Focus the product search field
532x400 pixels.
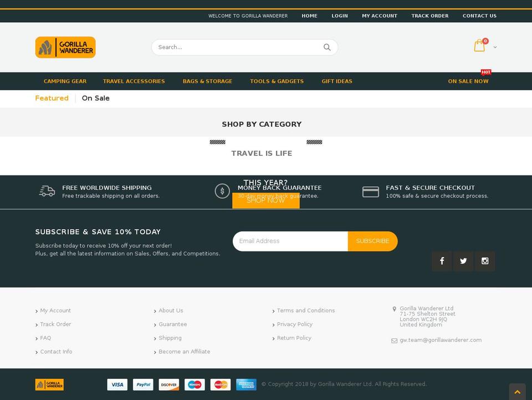[244, 47]
